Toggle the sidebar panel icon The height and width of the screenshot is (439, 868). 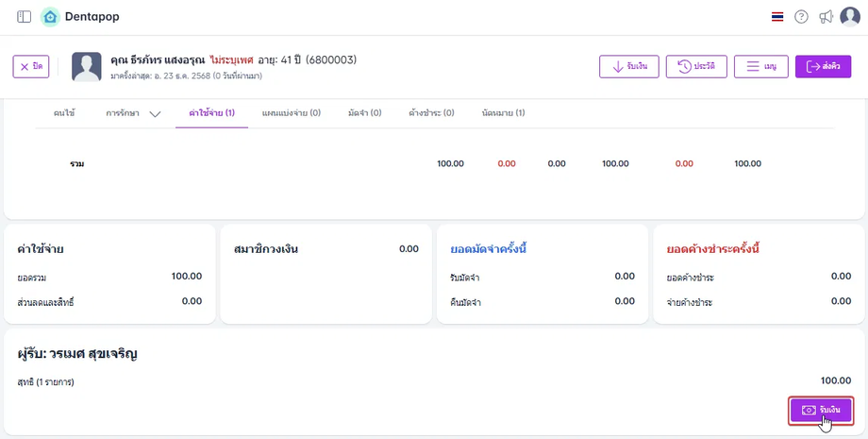tap(24, 17)
